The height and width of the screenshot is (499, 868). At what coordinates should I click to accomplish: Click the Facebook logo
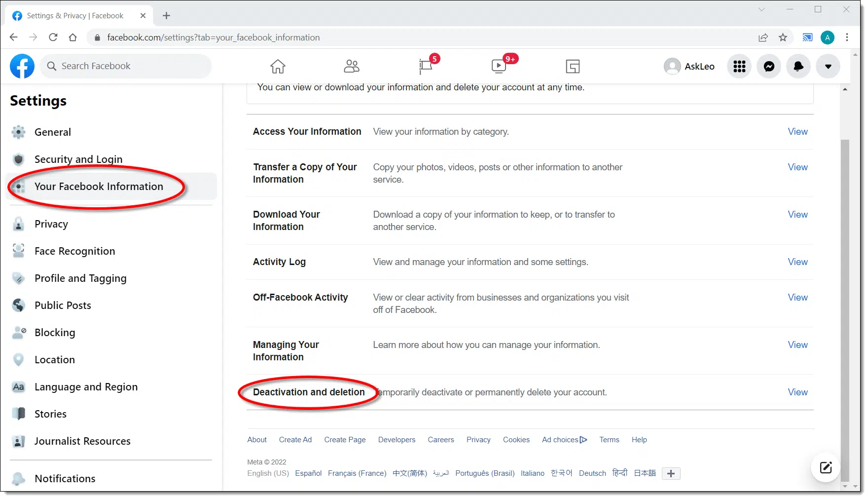(22, 66)
